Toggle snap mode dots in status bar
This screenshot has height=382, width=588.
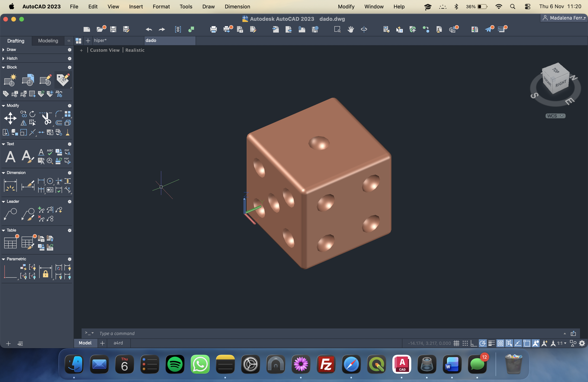(465, 343)
